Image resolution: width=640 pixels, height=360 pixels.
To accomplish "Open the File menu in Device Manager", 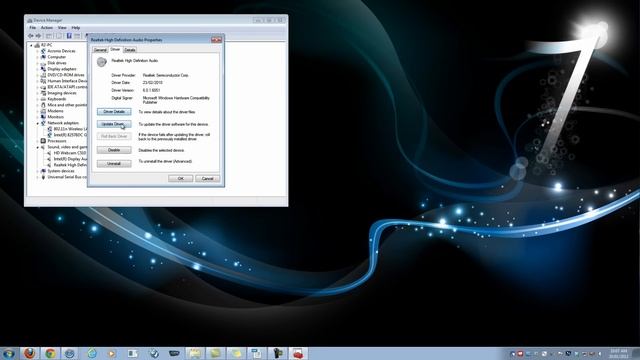I will [33, 28].
